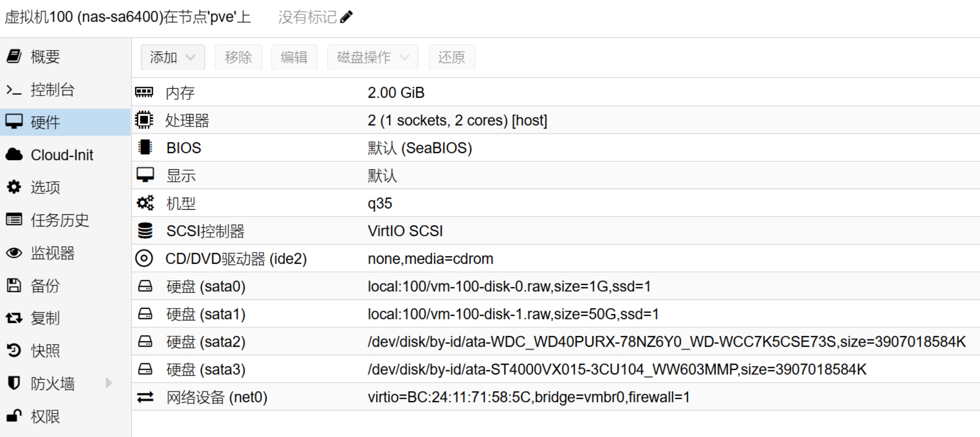Go to the Cloud-Init section
980x437 pixels.
[62, 155]
